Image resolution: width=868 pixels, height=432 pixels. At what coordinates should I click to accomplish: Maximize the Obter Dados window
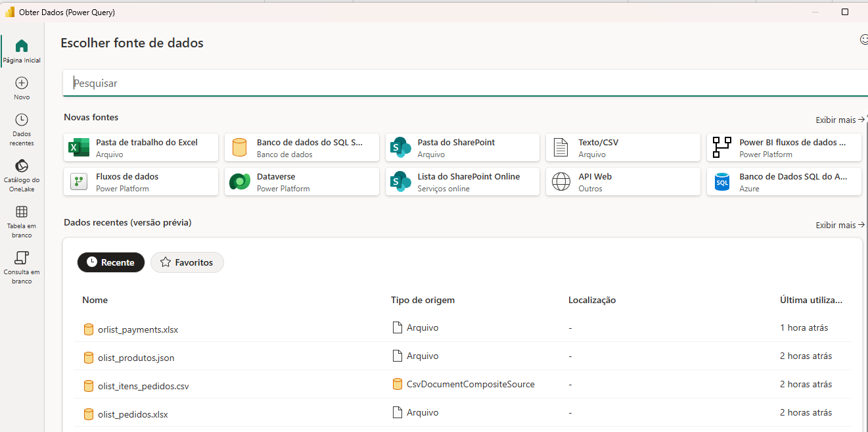845,12
